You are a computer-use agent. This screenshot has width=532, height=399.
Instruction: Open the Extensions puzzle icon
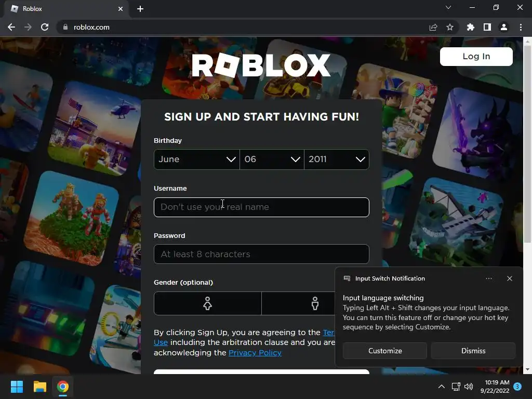471,27
